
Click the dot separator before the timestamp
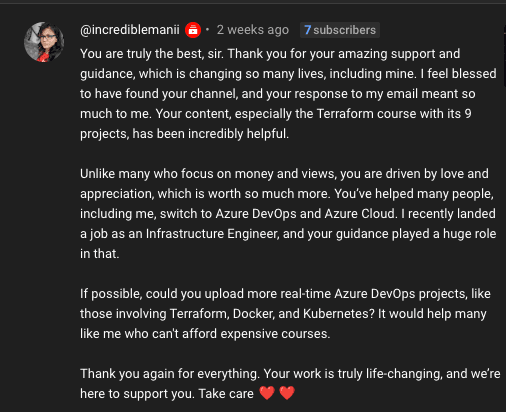pyautogui.click(x=208, y=30)
